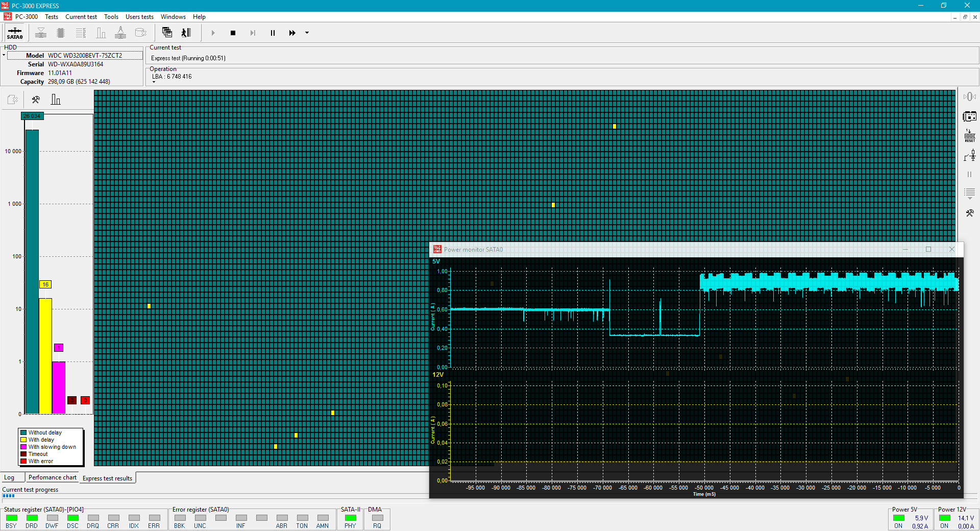
Task: Open the Tests menu
Action: tap(52, 17)
